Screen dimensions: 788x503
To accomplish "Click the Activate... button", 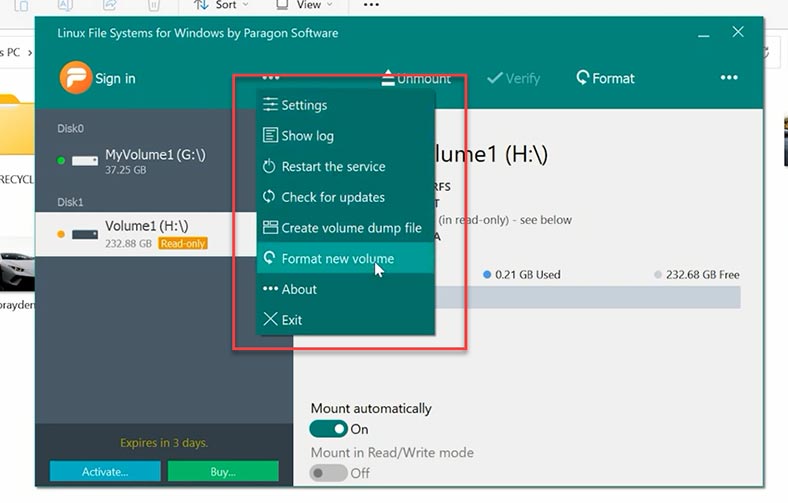I will 105,471.
